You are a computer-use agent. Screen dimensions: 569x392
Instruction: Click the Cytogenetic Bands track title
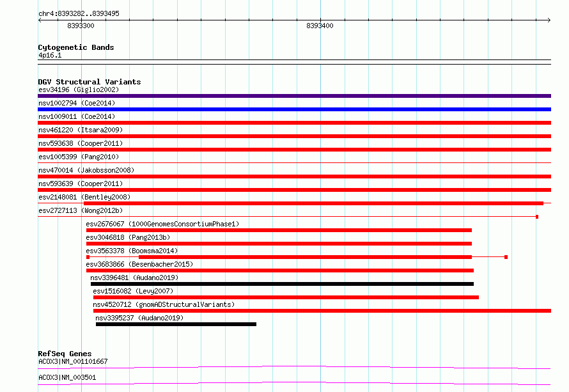click(x=76, y=47)
